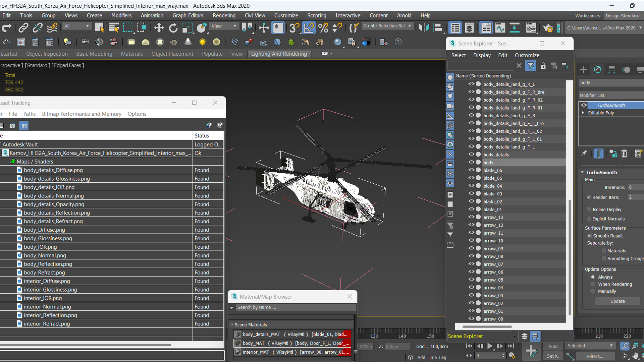Open the Paths menu in Asset Tracking

tap(30, 114)
